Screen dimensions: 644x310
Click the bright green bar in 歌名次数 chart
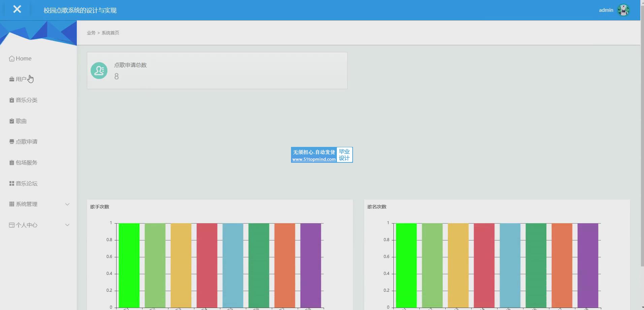(406, 265)
